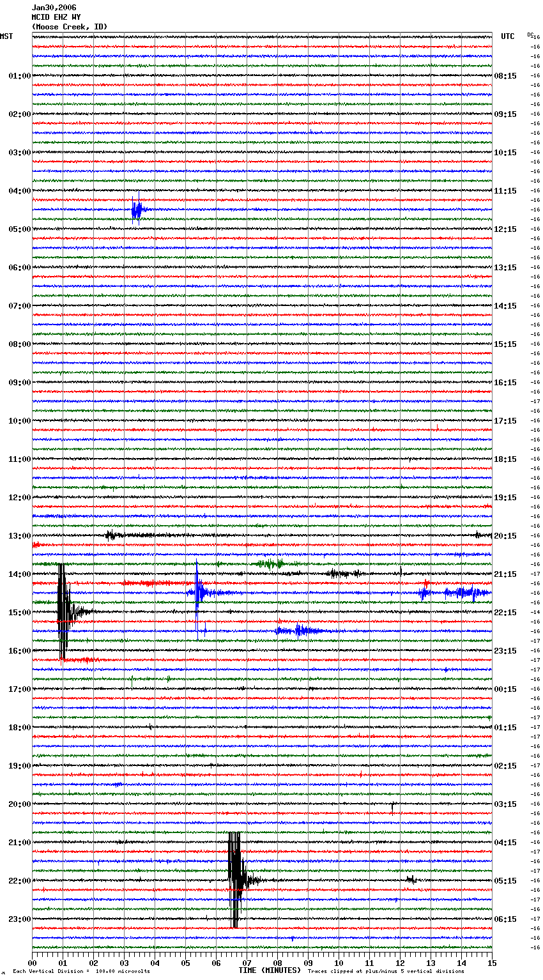
Task: Click the 03:15 UTC time label
Action: point(505,804)
